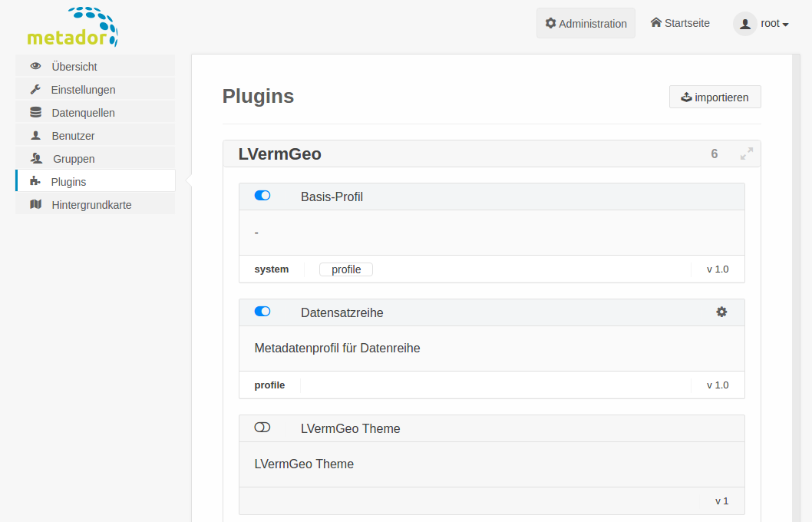Click the Basis-Profil plugin title
Image resolution: width=812 pixels, height=522 pixels.
[332, 197]
